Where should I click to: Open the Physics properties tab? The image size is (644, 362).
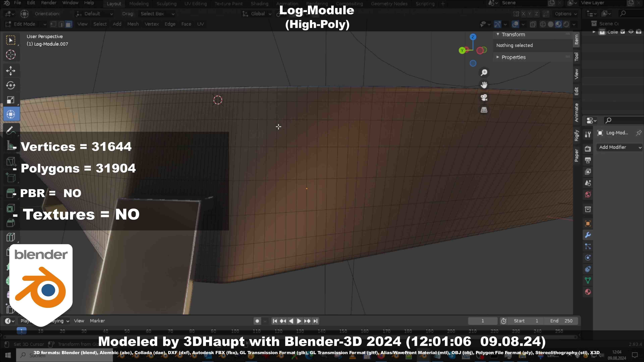[x=588, y=258]
